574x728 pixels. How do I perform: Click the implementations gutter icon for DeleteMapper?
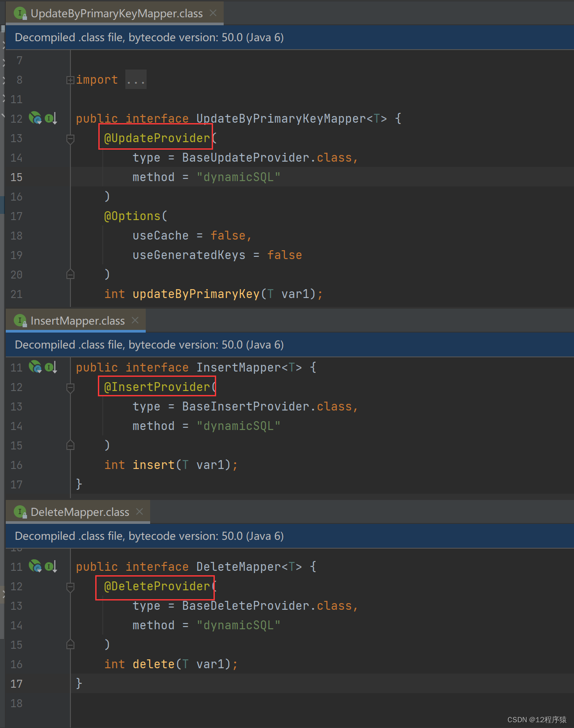pos(50,566)
